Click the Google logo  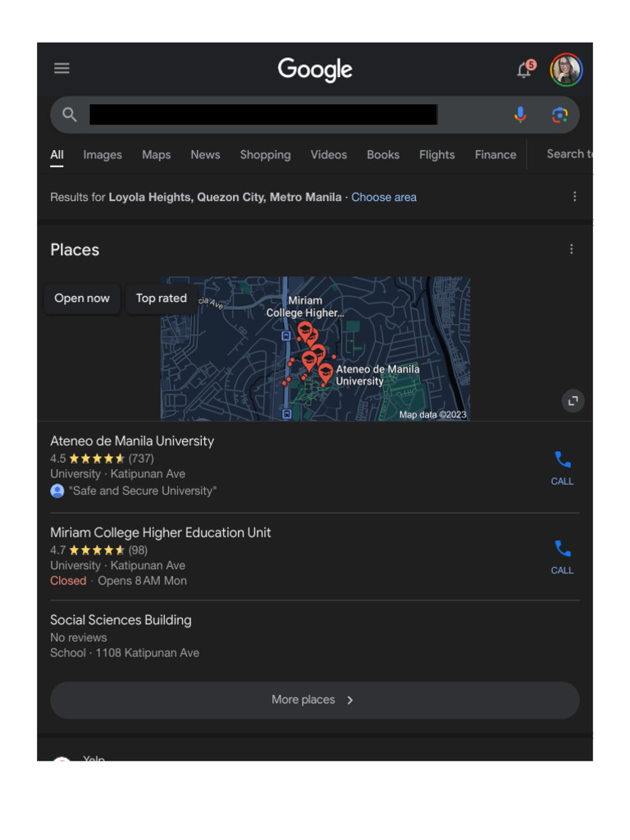pos(315,70)
